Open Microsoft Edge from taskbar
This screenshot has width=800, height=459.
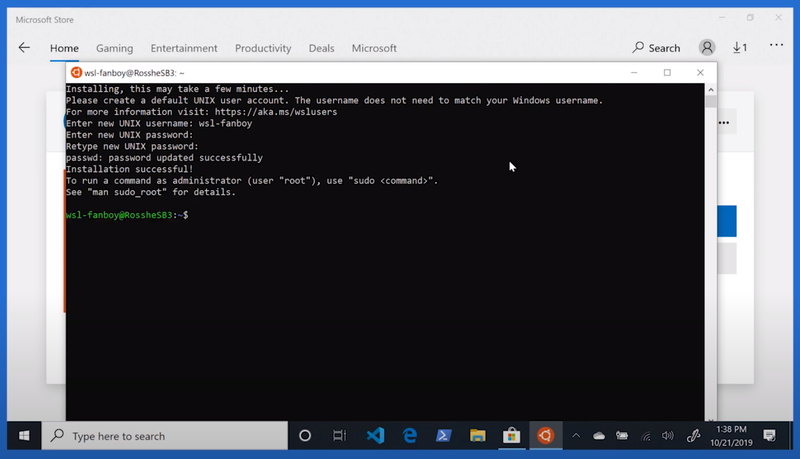(410, 436)
